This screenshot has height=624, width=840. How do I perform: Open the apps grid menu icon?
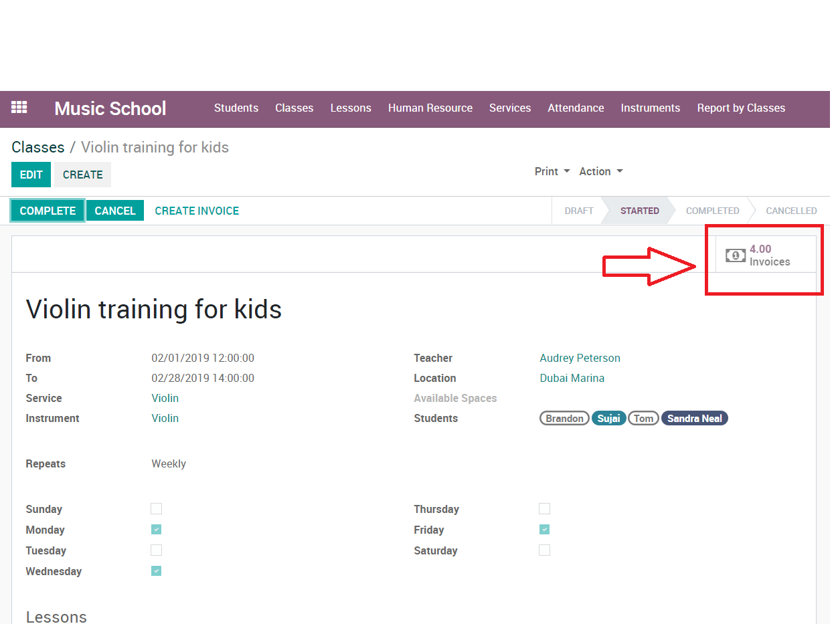click(19, 108)
